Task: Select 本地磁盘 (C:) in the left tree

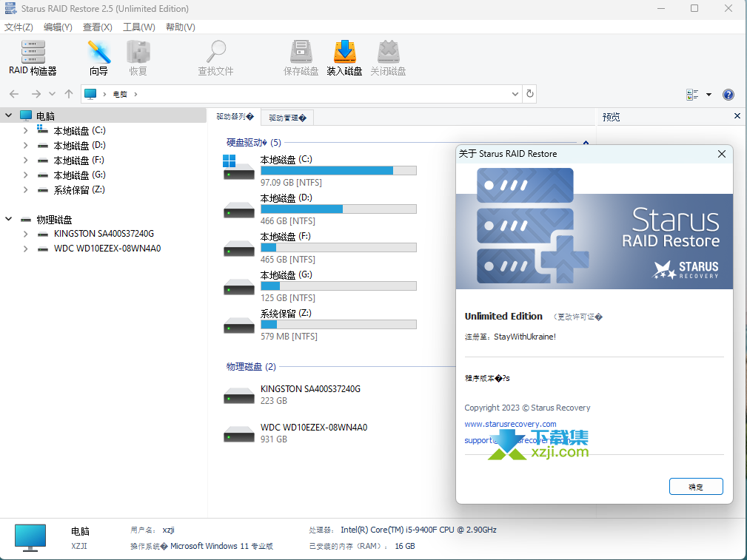Action: click(x=79, y=130)
